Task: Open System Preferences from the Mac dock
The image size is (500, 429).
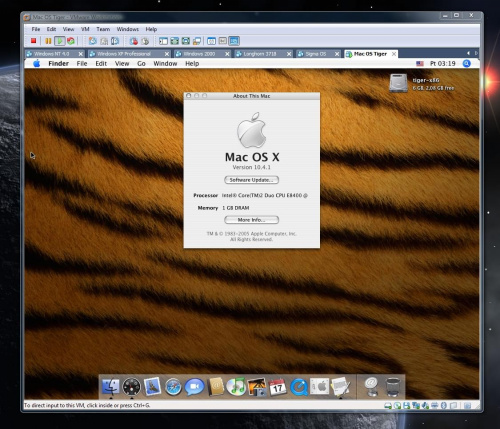Action: (x=319, y=387)
